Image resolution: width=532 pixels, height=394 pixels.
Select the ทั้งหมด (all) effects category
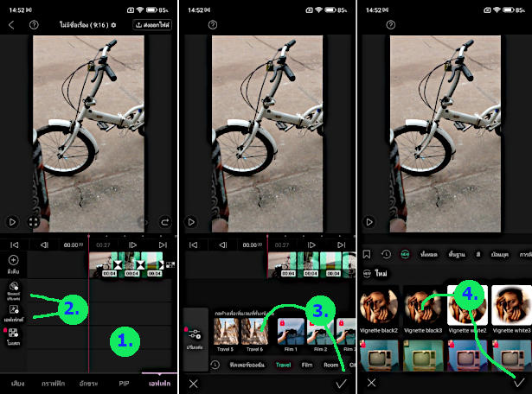[429, 254]
